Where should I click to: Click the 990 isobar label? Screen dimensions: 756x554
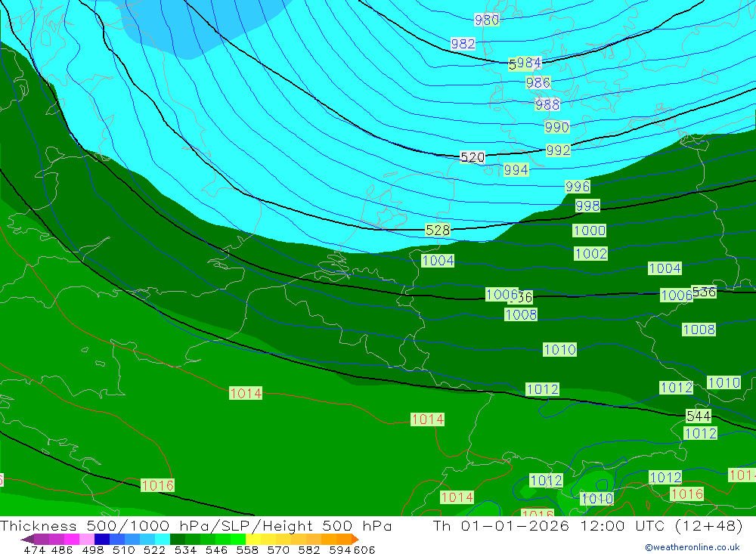pos(557,127)
